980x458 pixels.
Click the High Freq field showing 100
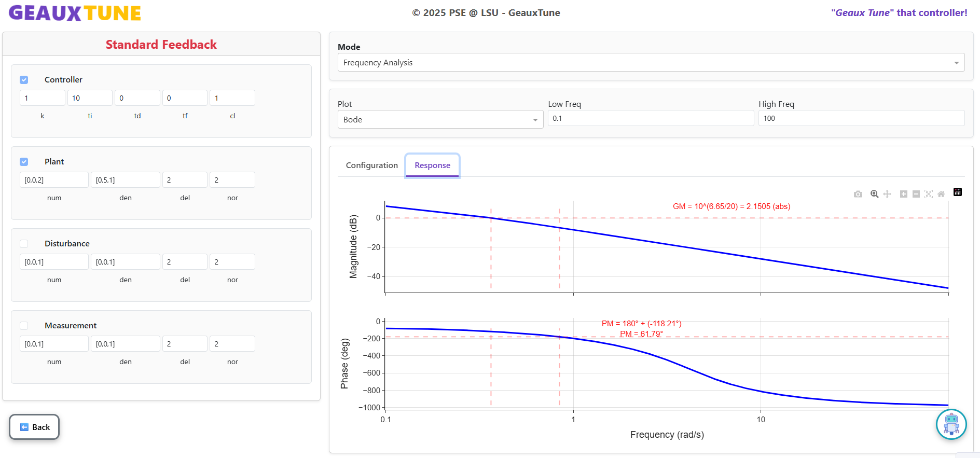(x=861, y=118)
